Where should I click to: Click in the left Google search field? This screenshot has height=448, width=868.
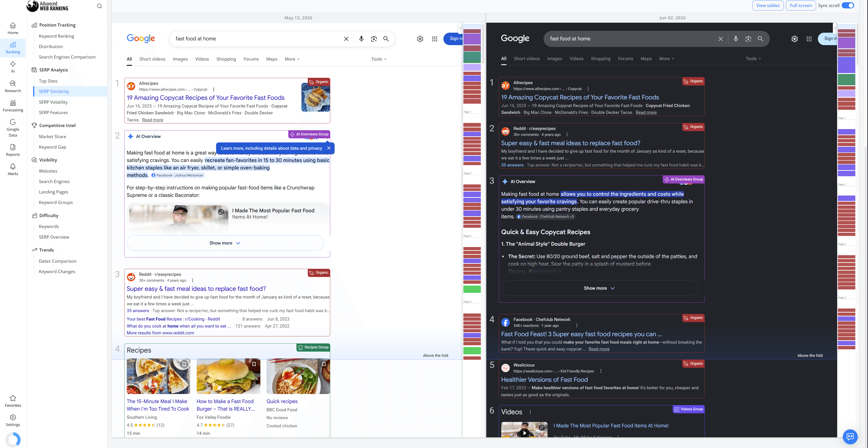[257, 39]
